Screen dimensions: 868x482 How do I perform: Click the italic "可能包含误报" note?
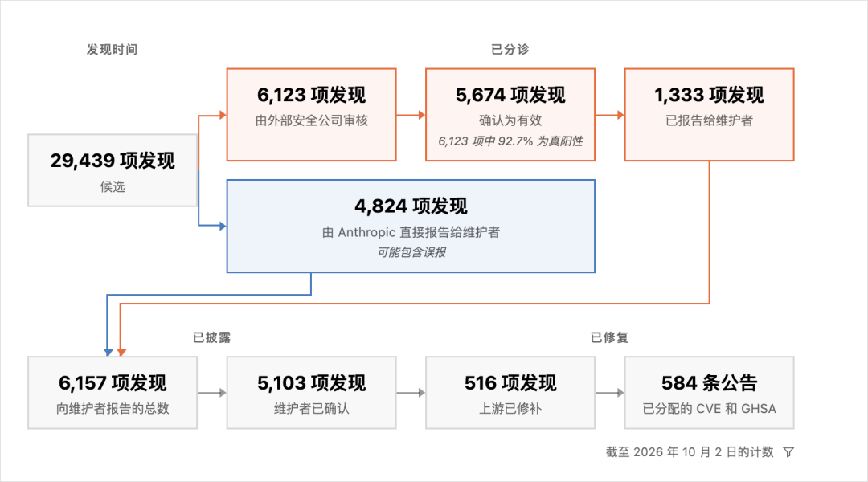(x=411, y=252)
